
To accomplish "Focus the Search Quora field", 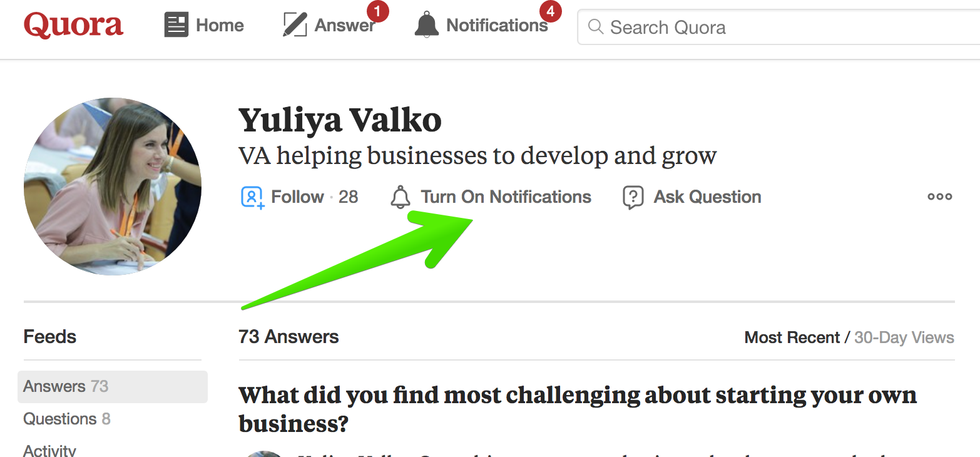I will click(778, 27).
